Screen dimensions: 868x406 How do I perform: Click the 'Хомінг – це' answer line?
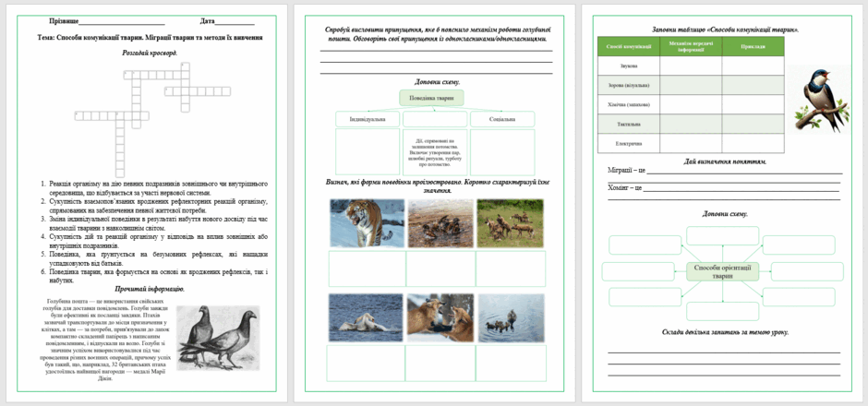741,188
